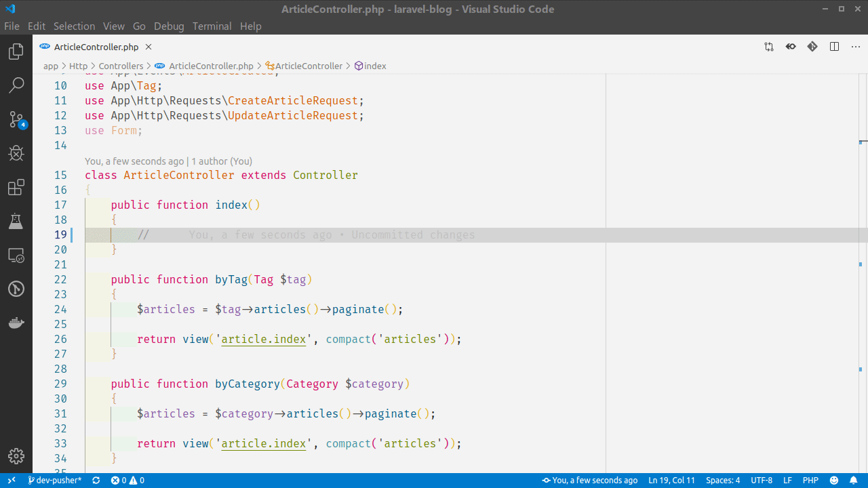Open more editor actions with the ellipsis
This screenshot has height=488, width=868.
point(855,46)
